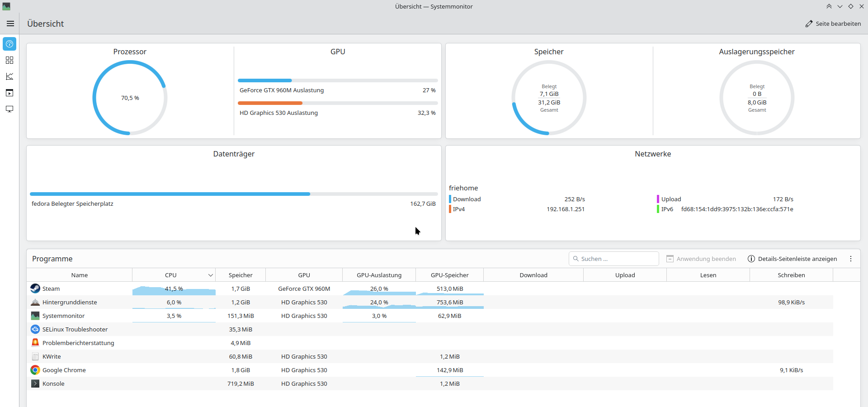The image size is (868, 407).
Task: Open the Processes page icon in sidebar
Action: pyautogui.click(x=9, y=93)
